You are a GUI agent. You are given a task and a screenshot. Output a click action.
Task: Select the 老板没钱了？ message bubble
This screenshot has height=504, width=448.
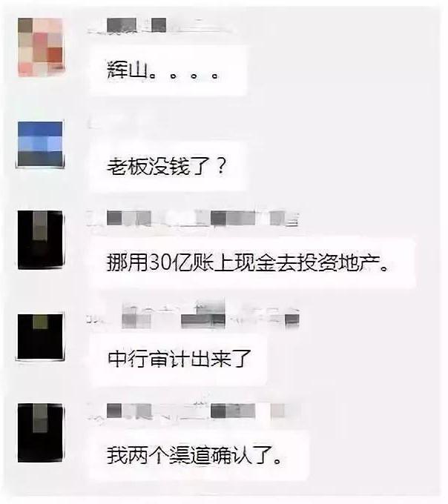pyautogui.click(x=168, y=167)
